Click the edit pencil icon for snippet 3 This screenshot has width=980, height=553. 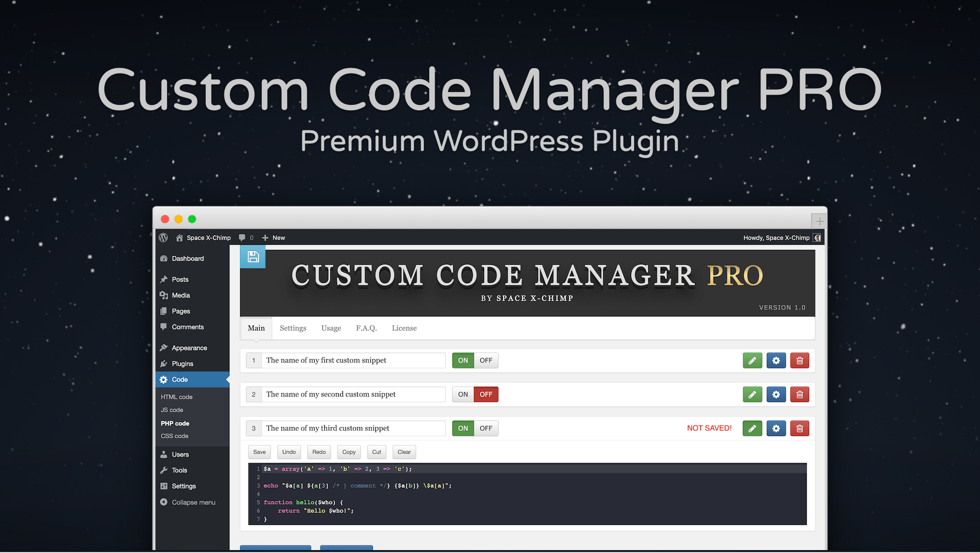point(752,428)
